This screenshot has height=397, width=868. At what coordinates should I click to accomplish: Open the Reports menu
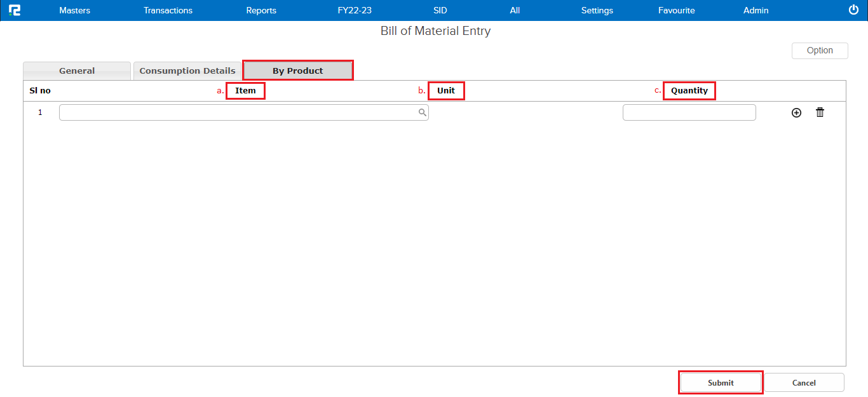pyautogui.click(x=261, y=10)
